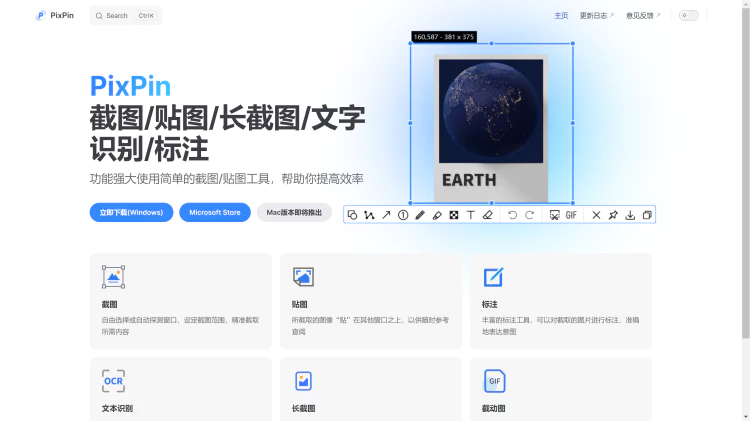The image size is (750, 421).
Task: Click the page vertical scrollbar
Action: coord(746,172)
